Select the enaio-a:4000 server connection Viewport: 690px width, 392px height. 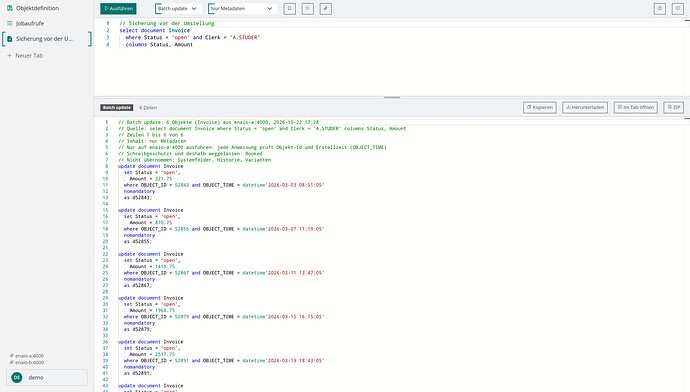27,355
